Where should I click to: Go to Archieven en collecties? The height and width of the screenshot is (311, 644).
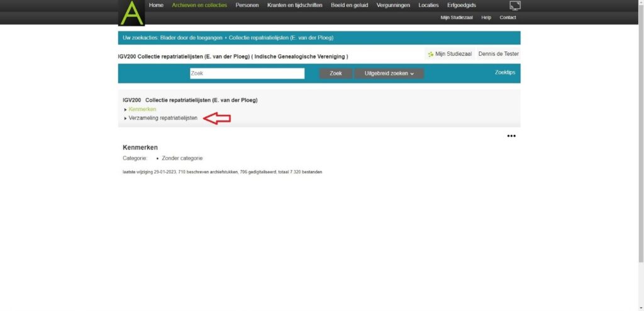pyautogui.click(x=199, y=5)
